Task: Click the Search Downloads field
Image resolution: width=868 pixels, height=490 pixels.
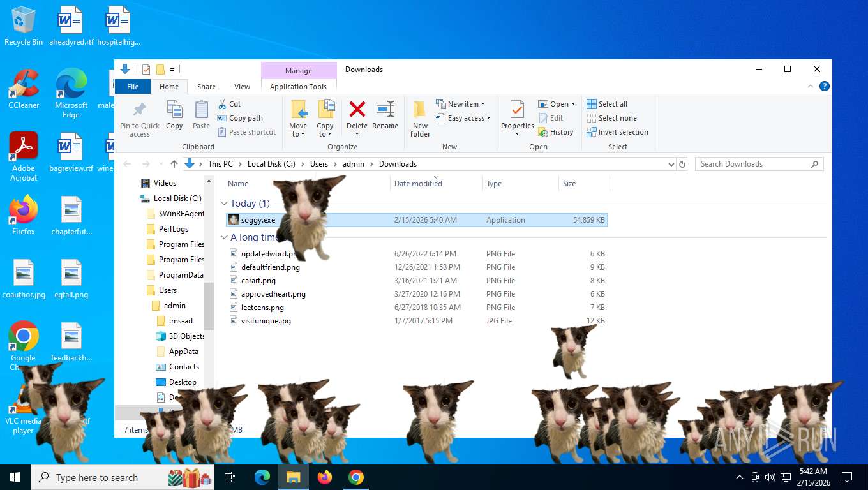Action: click(759, 164)
